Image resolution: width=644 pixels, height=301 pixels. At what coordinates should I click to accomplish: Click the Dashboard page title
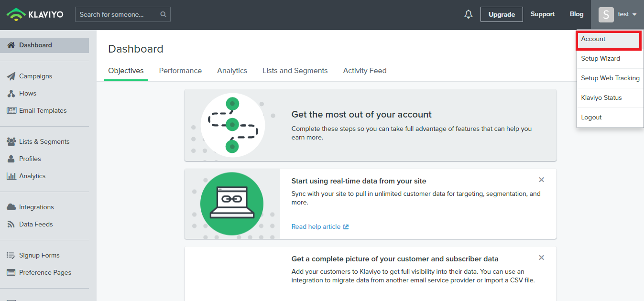tap(136, 49)
